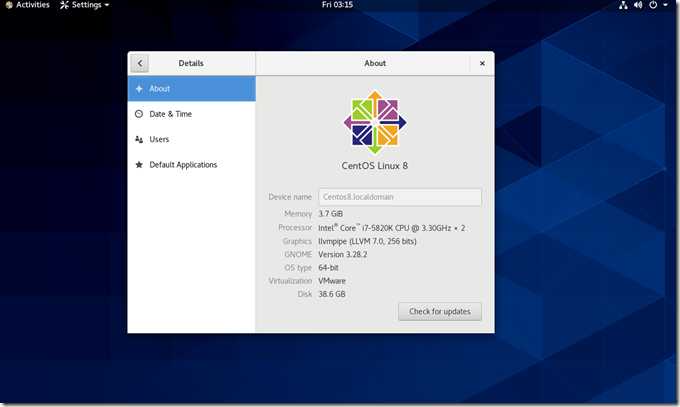Click the people icon next to Users

tap(139, 139)
